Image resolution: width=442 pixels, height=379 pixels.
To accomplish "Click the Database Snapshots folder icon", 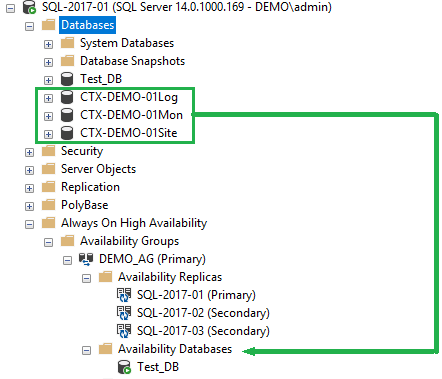I will pos(67,61).
